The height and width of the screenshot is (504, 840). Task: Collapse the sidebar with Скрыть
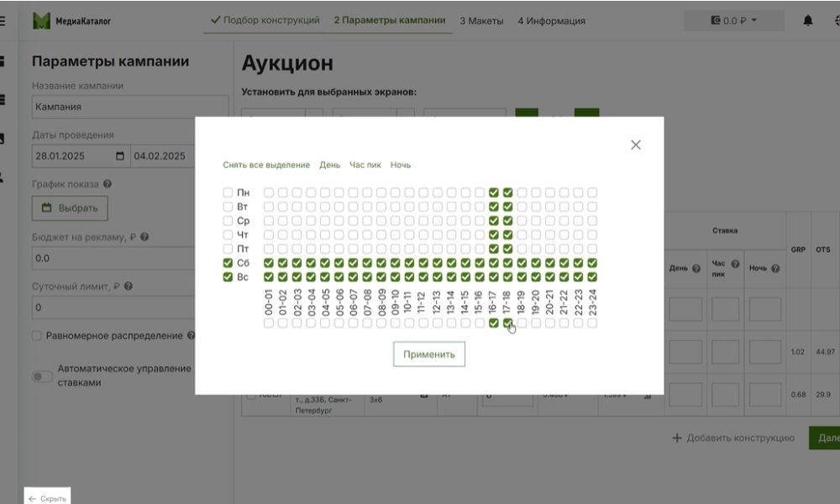[x=46, y=497]
